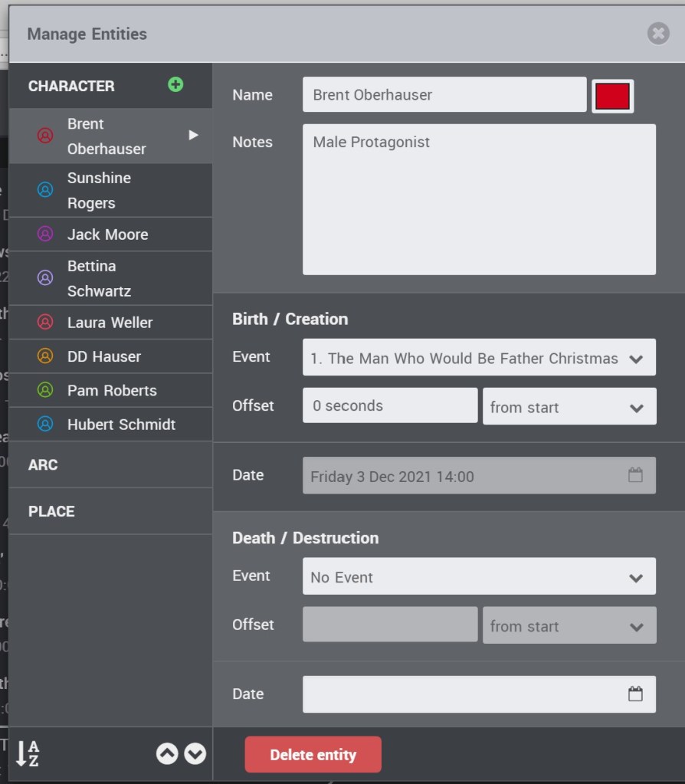
Task: Open the Birth event dropdown
Action: tap(479, 358)
